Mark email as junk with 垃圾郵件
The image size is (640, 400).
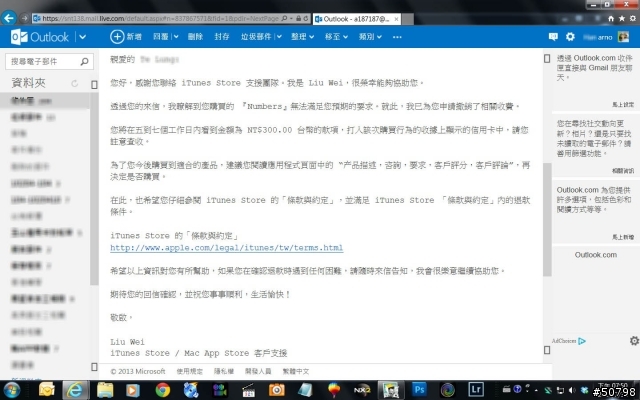tap(256, 37)
